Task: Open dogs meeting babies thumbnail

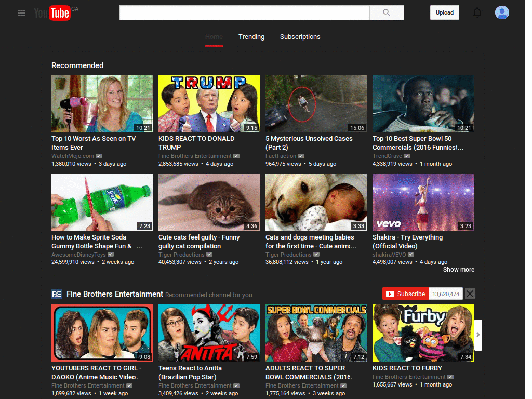Action: tap(316, 202)
